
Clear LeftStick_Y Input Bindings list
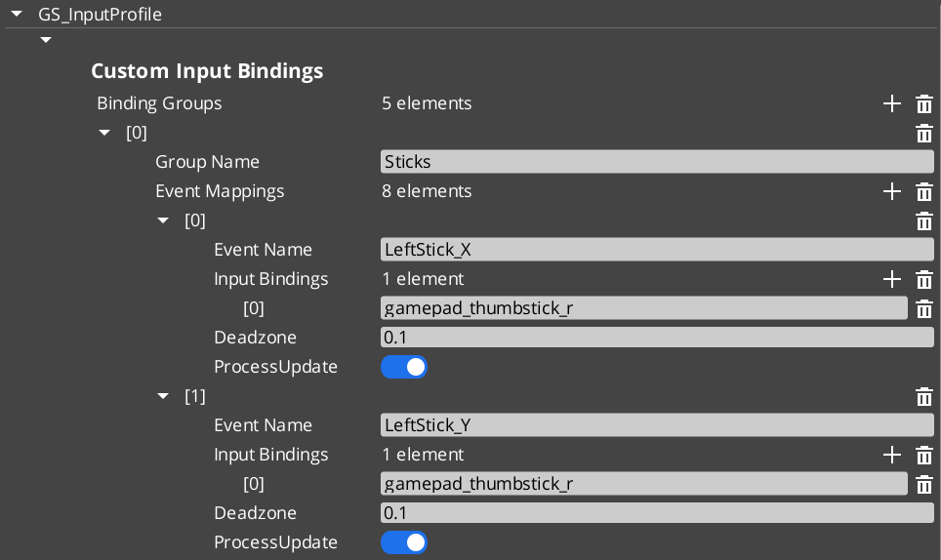point(924,455)
